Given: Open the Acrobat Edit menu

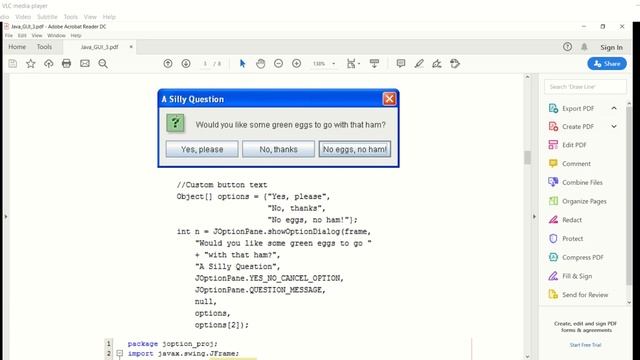Looking at the screenshot, I should tap(22, 36).
